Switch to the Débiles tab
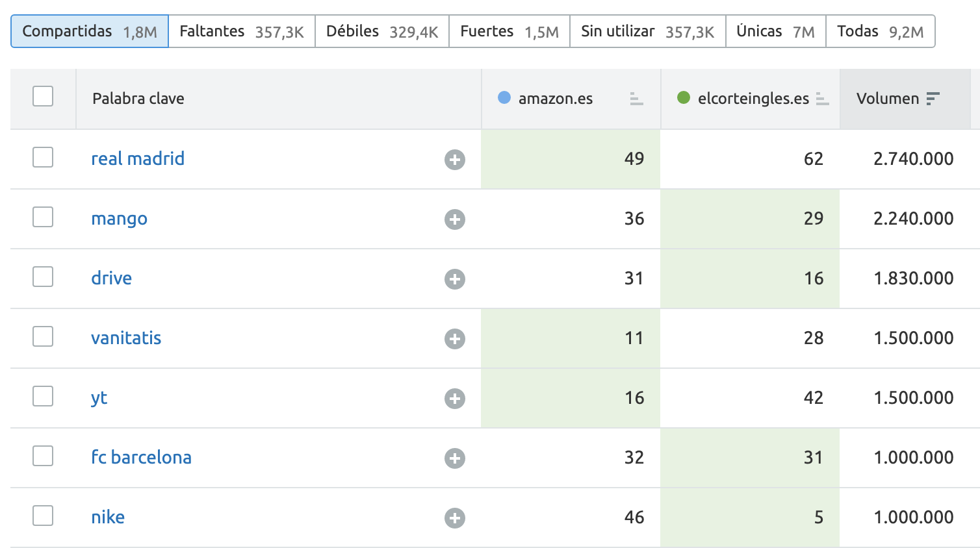The image size is (980, 548). 382,31
